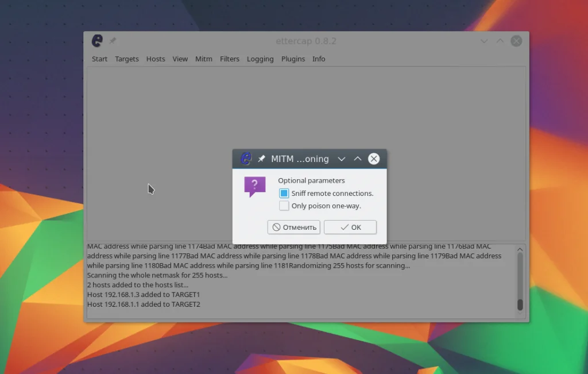
Task: Click the ettercap 0.8.2 window title
Action: point(306,41)
